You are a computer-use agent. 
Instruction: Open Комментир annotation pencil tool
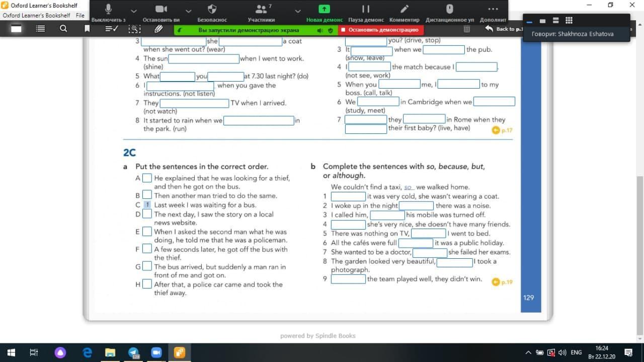click(404, 13)
